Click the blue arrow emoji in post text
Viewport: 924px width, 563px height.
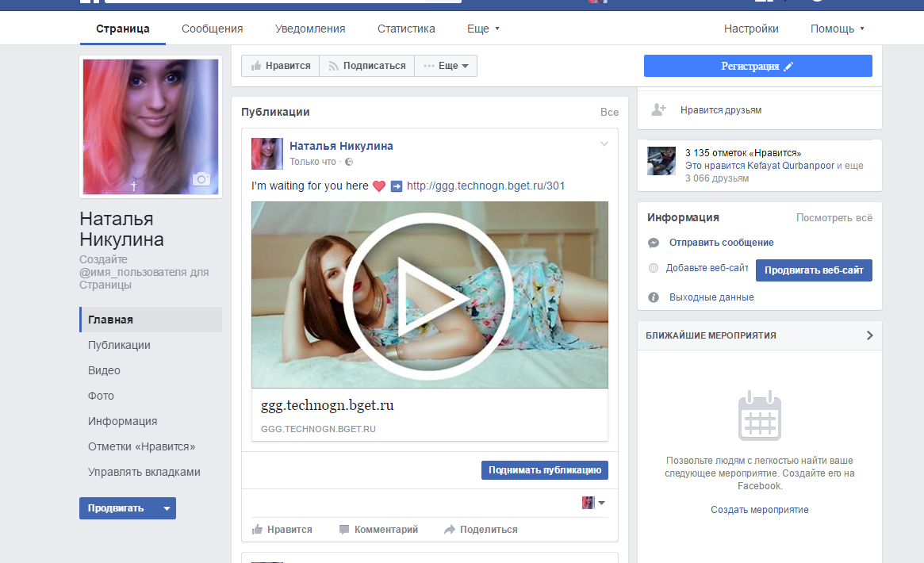click(x=397, y=186)
